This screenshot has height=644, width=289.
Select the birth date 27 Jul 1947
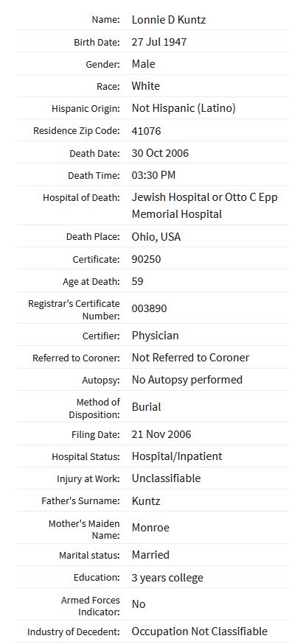[x=159, y=42]
